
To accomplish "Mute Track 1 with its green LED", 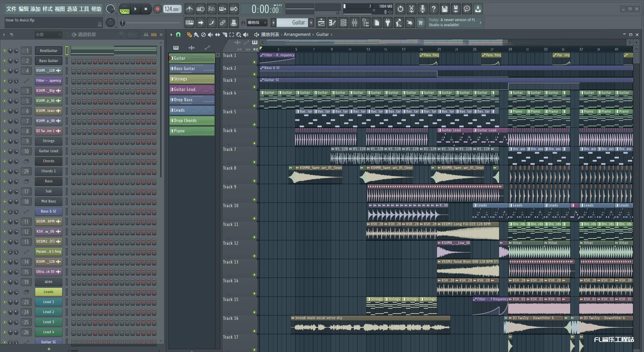I will 254,62.
